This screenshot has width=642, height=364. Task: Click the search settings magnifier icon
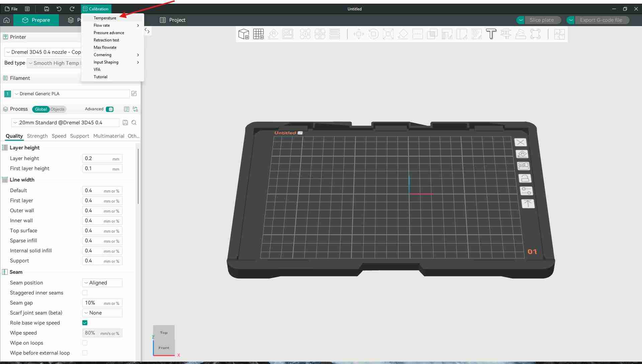click(x=134, y=123)
